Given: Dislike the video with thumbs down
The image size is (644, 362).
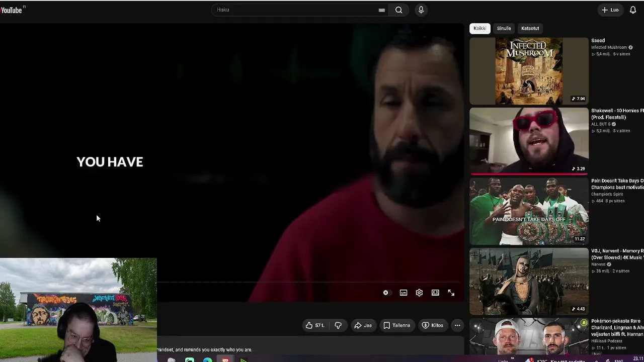Looking at the screenshot, I should (x=338, y=325).
